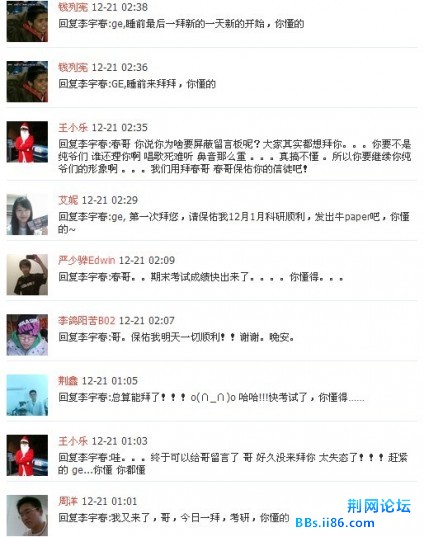Open 艾妮 username link
424x537 pixels.
pos(68,200)
